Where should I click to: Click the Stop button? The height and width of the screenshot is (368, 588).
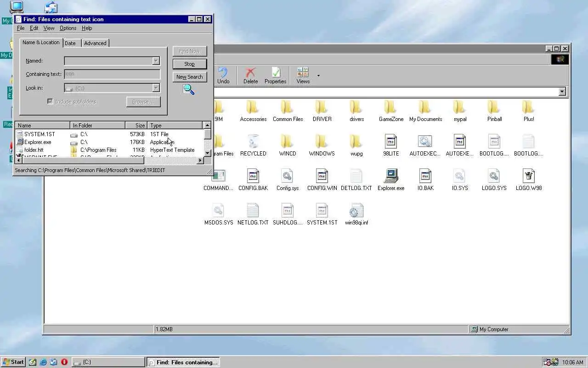pyautogui.click(x=190, y=64)
